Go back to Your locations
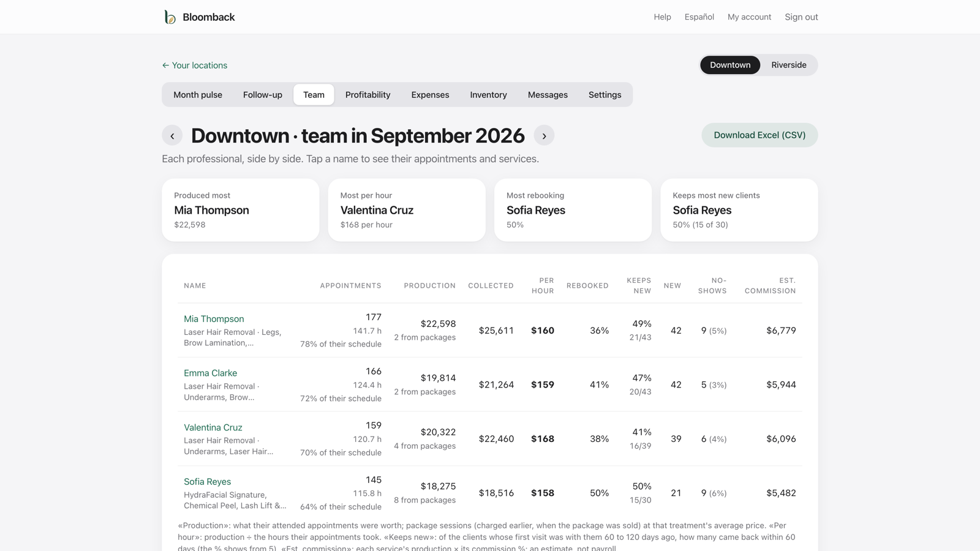980x551 pixels. tap(195, 66)
